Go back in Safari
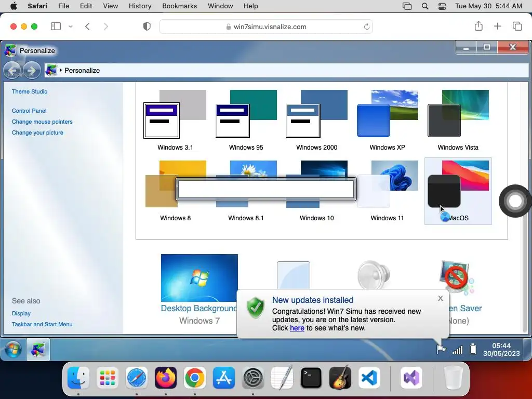 pos(87,26)
